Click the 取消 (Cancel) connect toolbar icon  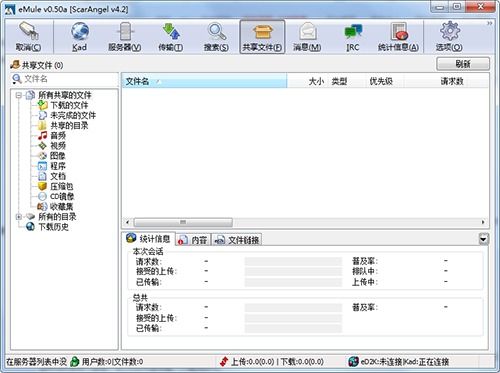pos(28,37)
